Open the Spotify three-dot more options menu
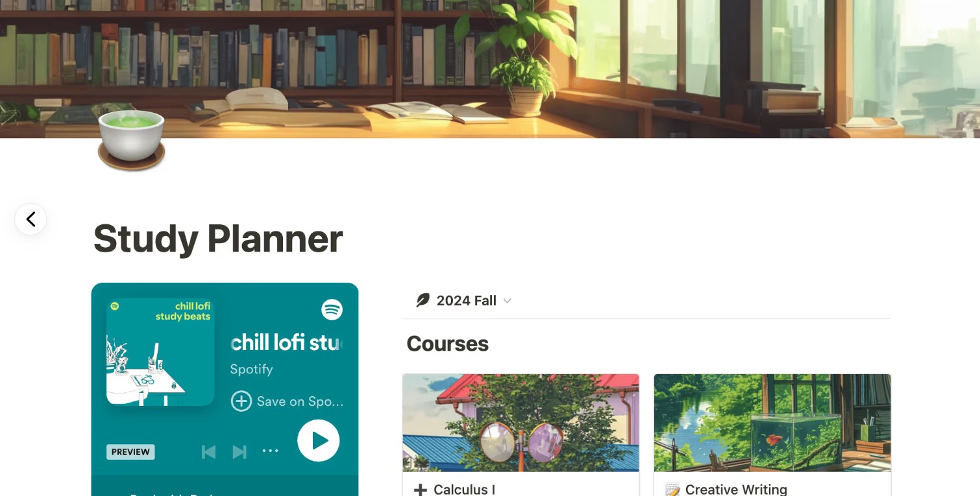This screenshot has width=980, height=496. (x=270, y=451)
